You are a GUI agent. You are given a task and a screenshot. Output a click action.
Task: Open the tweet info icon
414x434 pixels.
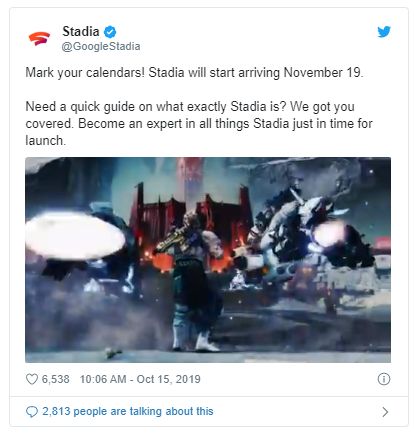tap(384, 379)
